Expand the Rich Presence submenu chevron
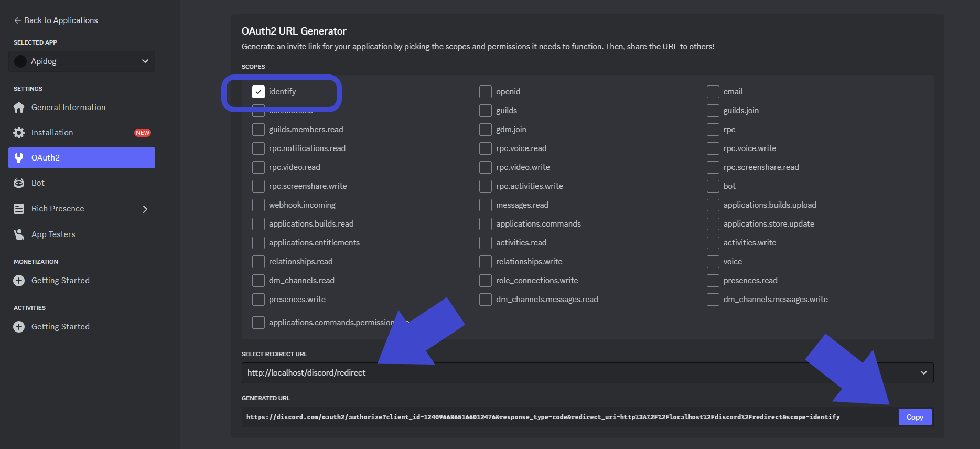 click(x=145, y=209)
